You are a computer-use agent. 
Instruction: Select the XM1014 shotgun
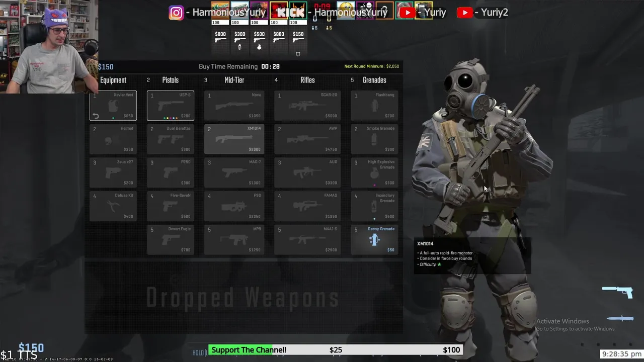point(234,139)
